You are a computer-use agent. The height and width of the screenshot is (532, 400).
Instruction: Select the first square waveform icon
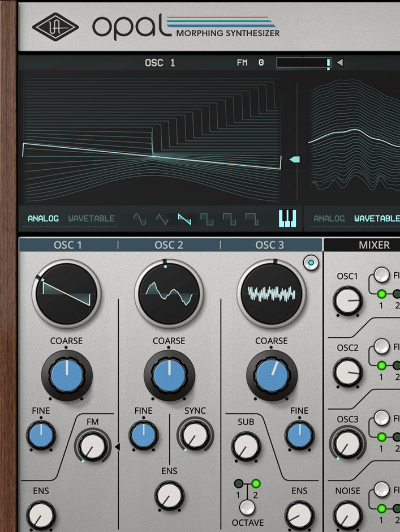[x=207, y=219]
